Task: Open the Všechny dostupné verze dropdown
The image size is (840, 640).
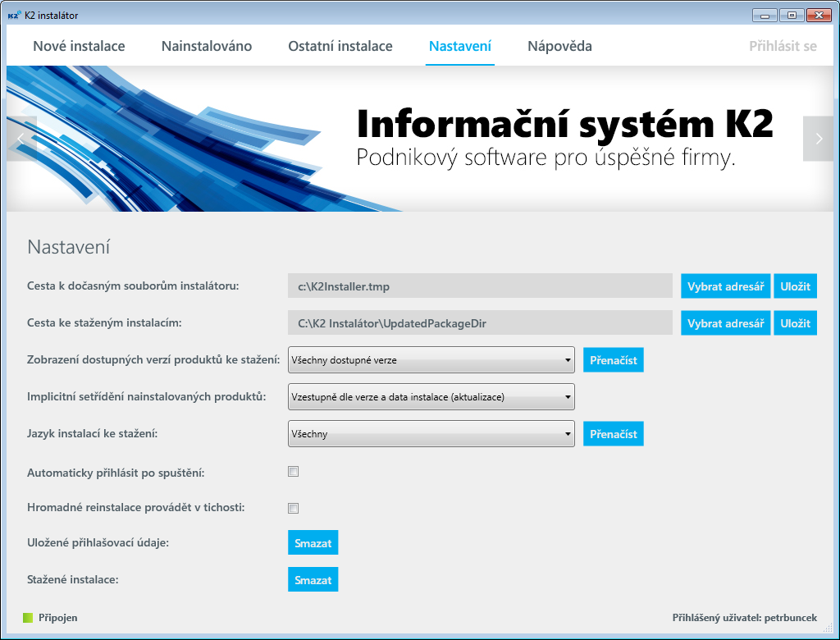Action: pos(431,359)
